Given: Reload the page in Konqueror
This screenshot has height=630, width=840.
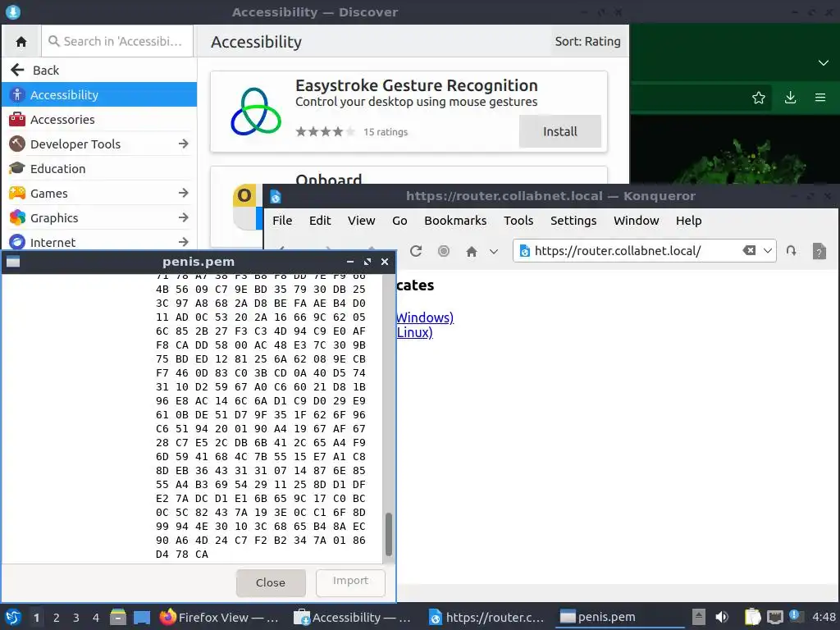Looking at the screenshot, I should (416, 251).
